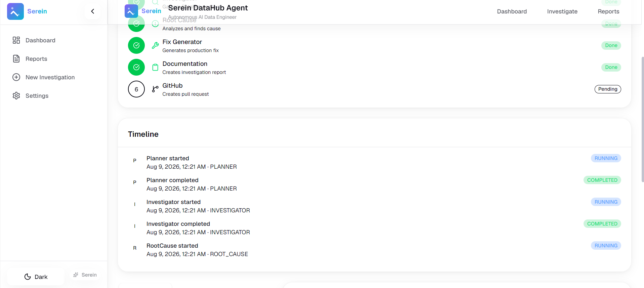Screen dimensions: 644x288
Task: Select step 6 circle for GitHub
Action: pos(136,89)
